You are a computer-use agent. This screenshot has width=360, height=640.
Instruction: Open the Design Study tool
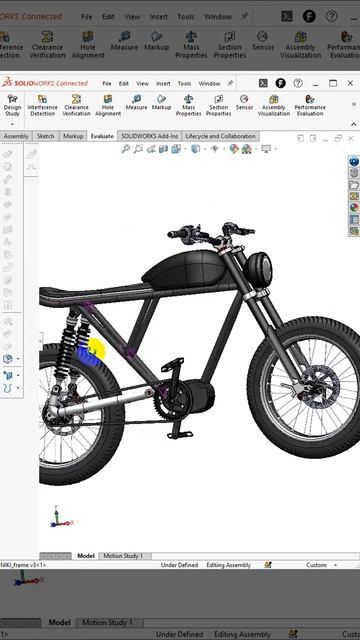coord(12,104)
